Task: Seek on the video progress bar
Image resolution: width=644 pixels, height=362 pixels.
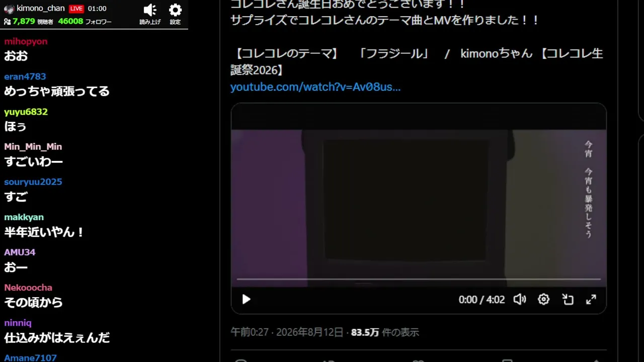Action: (x=419, y=279)
